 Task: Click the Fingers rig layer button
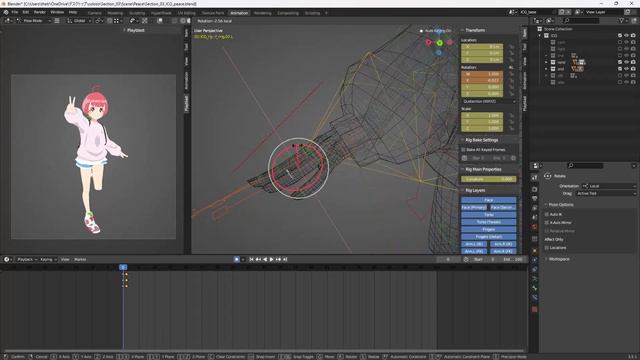tap(489, 229)
